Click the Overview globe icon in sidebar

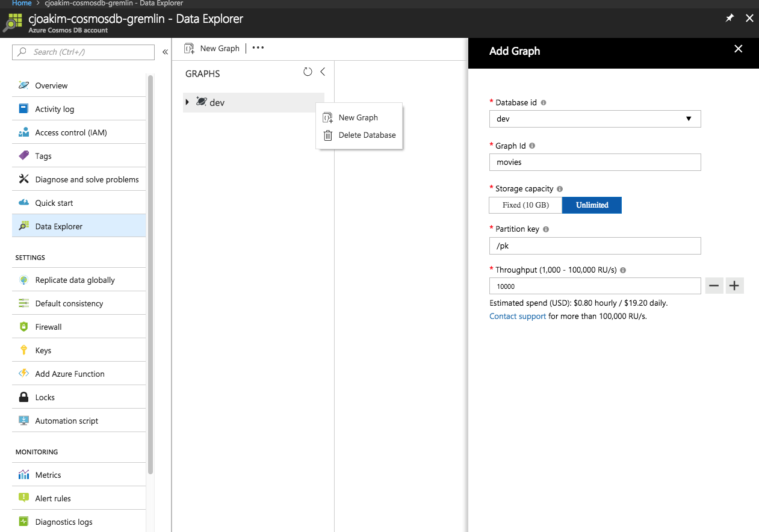23,85
